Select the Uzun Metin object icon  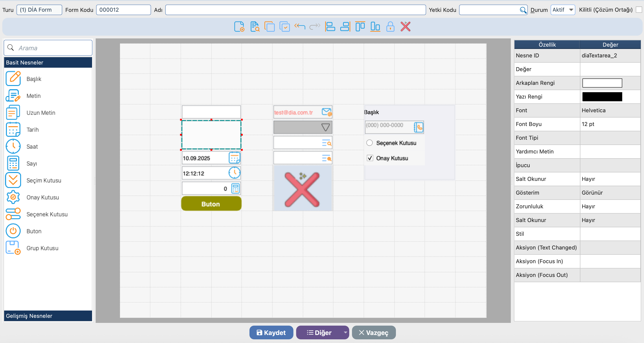[x=13, y=113]
